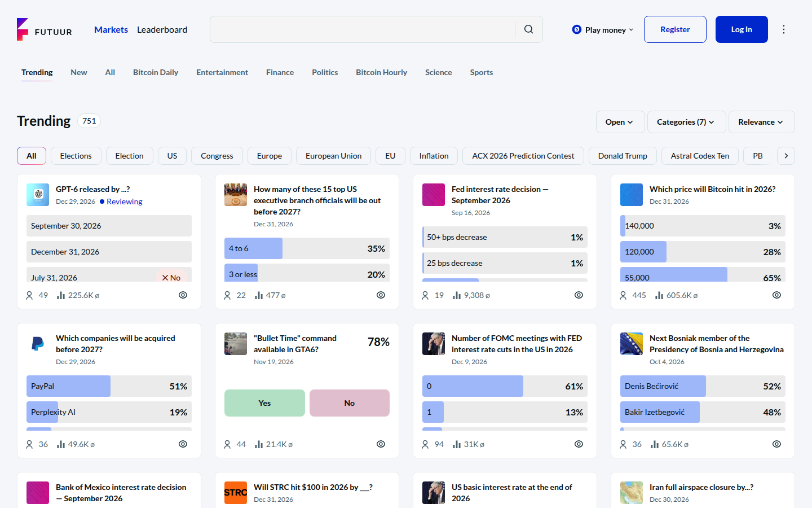
Task: Click the search magnifier icon
Action: pyautogui.click(x=528, y=29)
